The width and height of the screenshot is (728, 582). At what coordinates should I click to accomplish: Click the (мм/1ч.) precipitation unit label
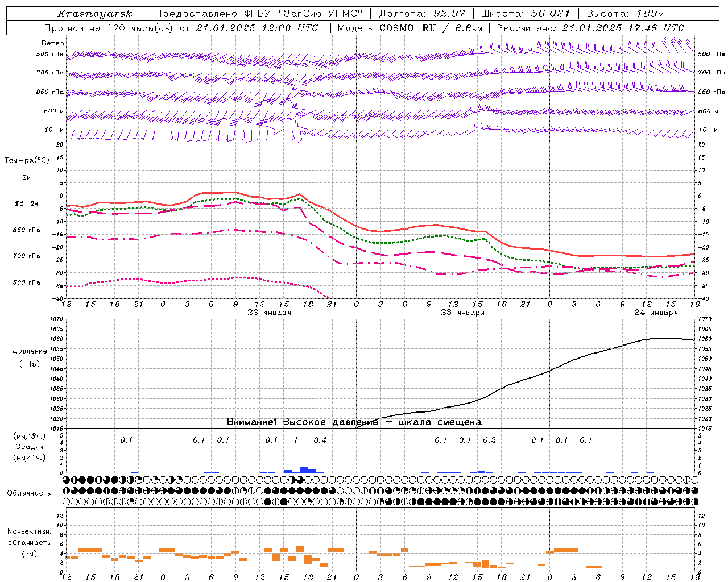tap(30, 458)
